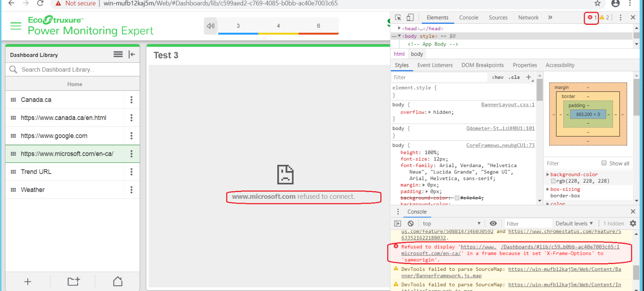Open the Network tab
644x291 pixels.
point(528,18)
